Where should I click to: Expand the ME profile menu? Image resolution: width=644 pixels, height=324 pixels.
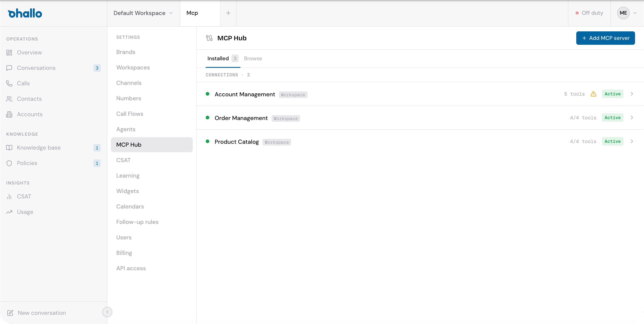click(627, 13)
